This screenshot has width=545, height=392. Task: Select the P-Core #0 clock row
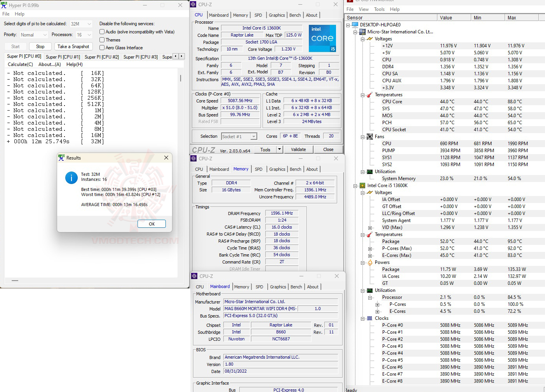pyautogui.click(x=445, y=325)
